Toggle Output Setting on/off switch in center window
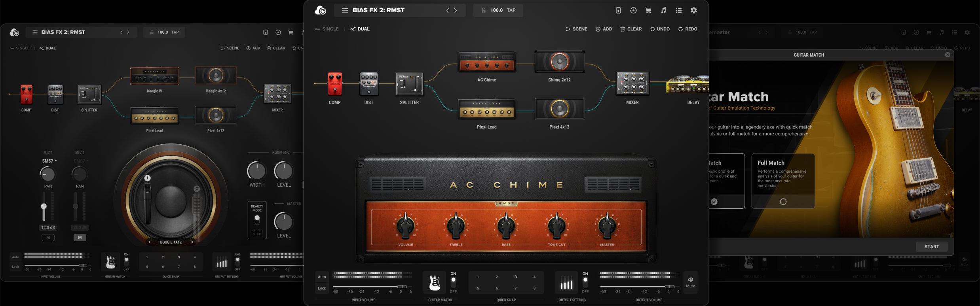The image size is (980, 306). tap(585, 282)
